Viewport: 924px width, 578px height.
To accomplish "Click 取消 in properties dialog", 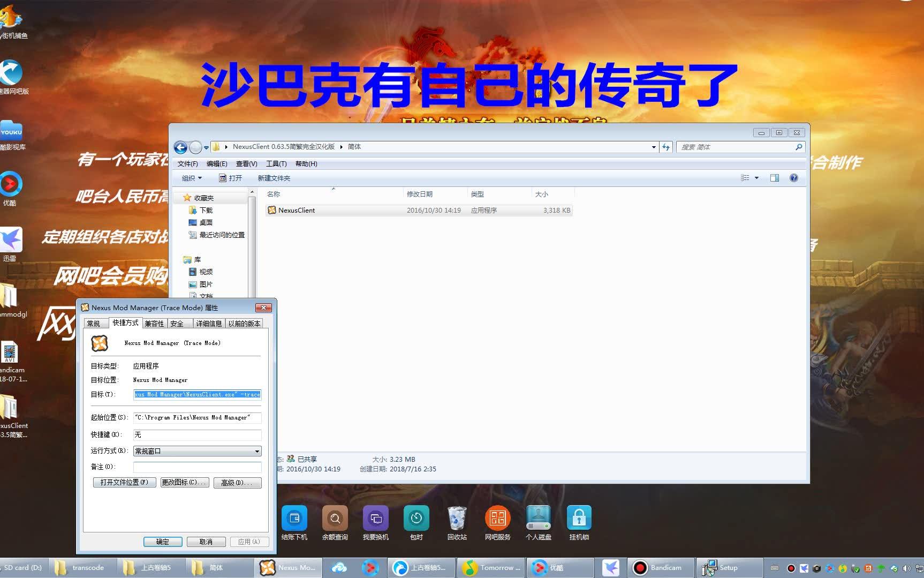I will click(x=206, y=542).
